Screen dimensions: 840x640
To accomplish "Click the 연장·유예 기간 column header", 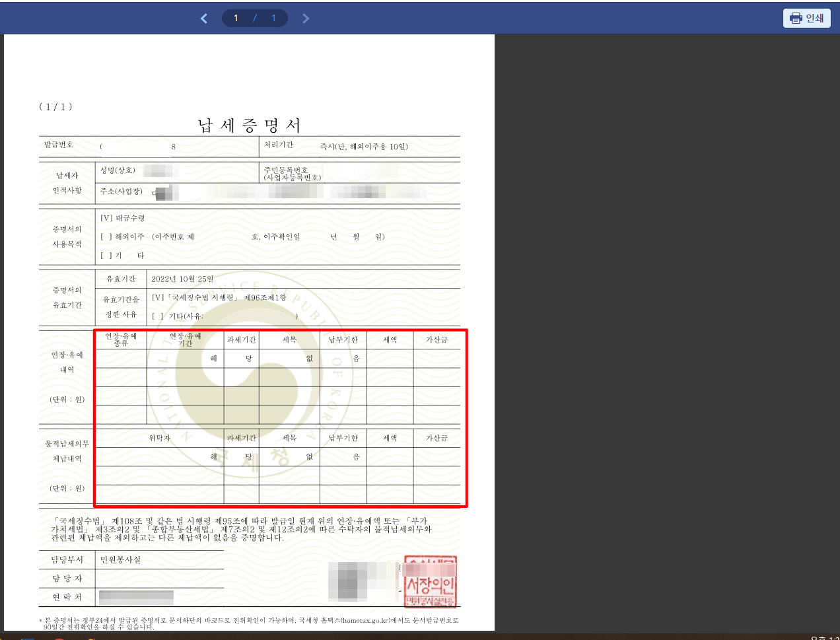I will pos(185,339).
